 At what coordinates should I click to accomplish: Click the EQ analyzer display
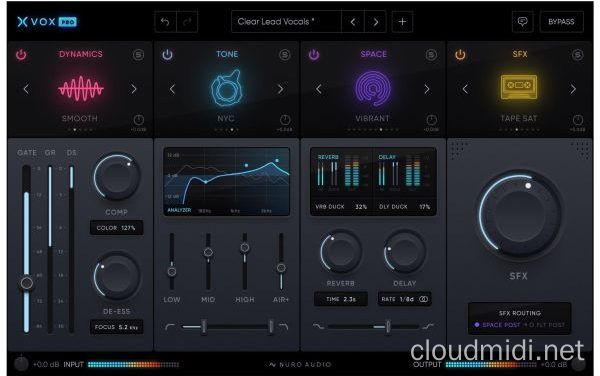227,182
